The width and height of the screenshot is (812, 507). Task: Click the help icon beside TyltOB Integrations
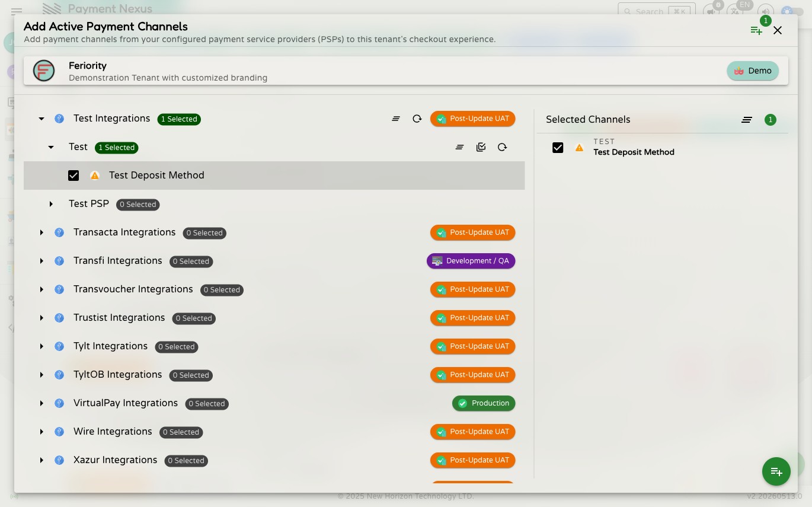click(x=59, y=375)
